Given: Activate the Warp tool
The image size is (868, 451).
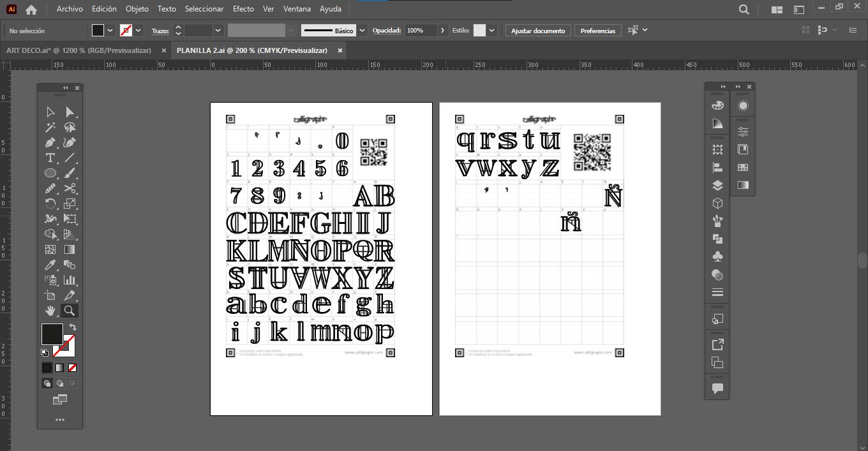Looking at the screenshot, I should point(50,219).
